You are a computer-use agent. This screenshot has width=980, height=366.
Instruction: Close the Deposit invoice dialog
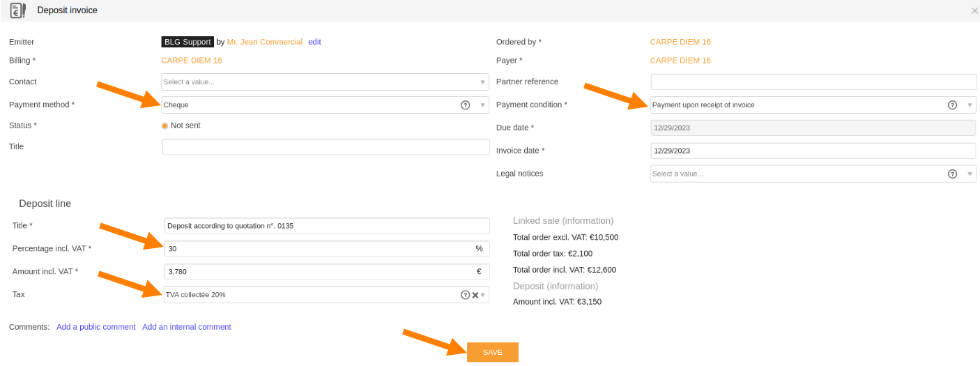point(974,10)
